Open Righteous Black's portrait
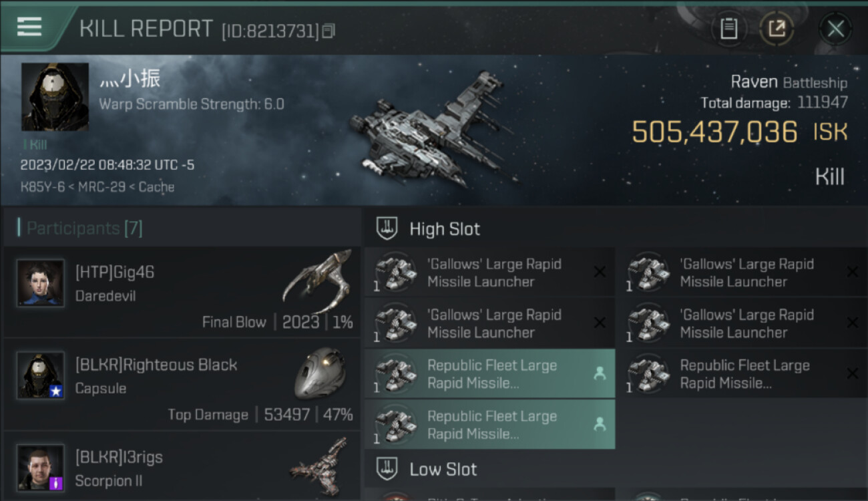 coord(41,375)
